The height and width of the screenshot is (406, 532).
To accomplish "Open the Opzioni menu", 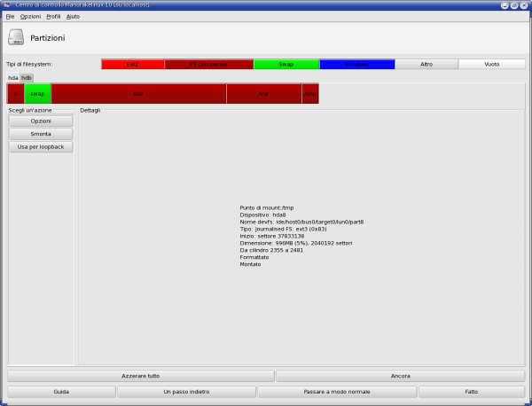I will point(30,17).
